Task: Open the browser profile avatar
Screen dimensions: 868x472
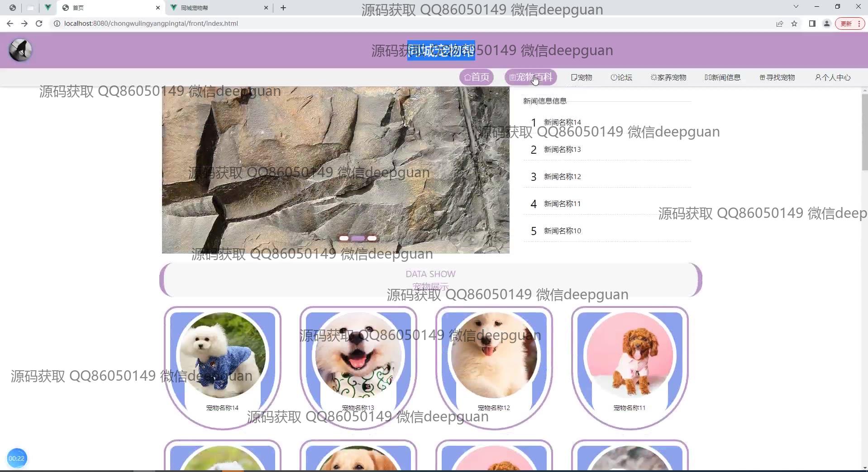Action: tap(827, 24)
